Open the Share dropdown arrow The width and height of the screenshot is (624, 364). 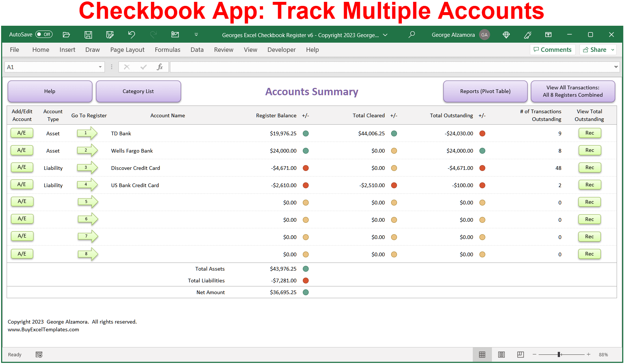coord(612,50)
